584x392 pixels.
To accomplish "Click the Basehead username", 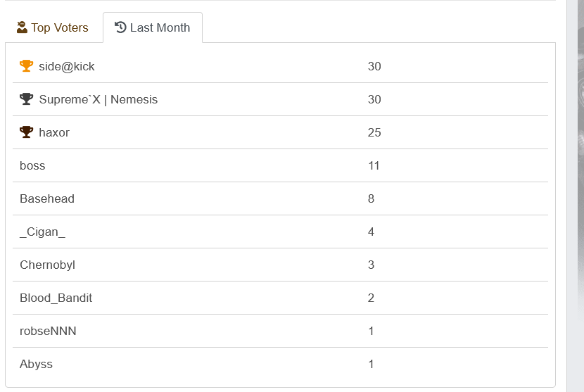I will click(x=47, y=199).
